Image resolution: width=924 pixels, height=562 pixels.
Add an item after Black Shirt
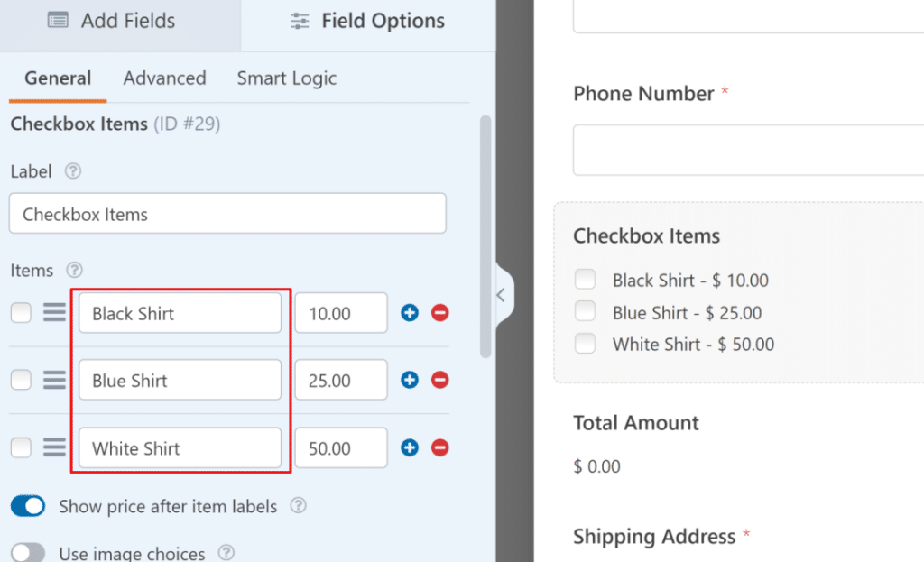click(x=409, y=312)
